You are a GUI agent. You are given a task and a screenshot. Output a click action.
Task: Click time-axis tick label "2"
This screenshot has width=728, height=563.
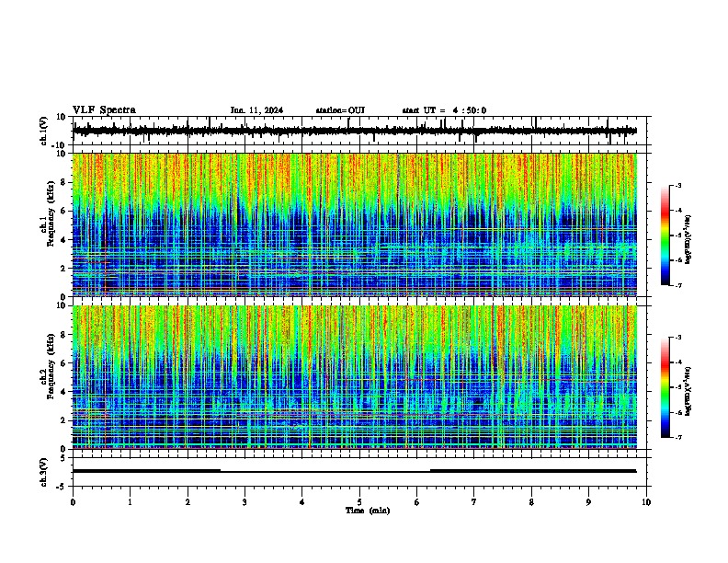[x=188, y=502]
